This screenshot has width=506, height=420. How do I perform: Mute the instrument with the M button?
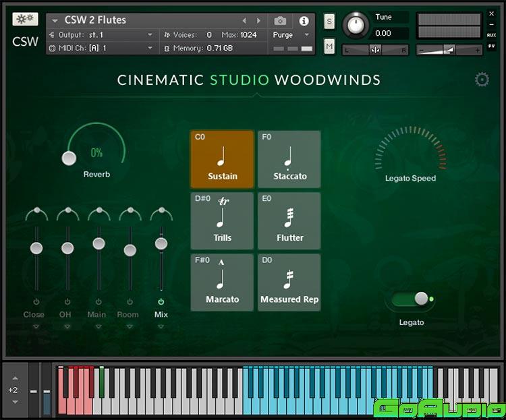329,47
